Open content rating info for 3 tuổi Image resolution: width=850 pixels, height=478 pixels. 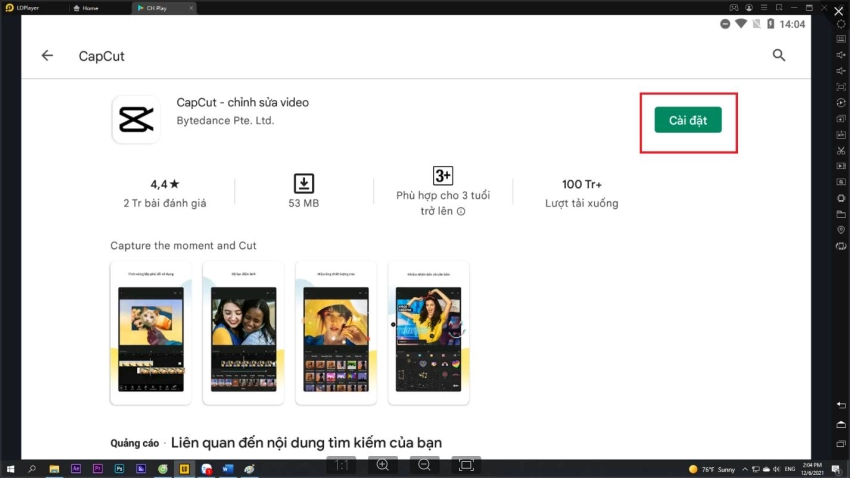click(x=461, y=211)
